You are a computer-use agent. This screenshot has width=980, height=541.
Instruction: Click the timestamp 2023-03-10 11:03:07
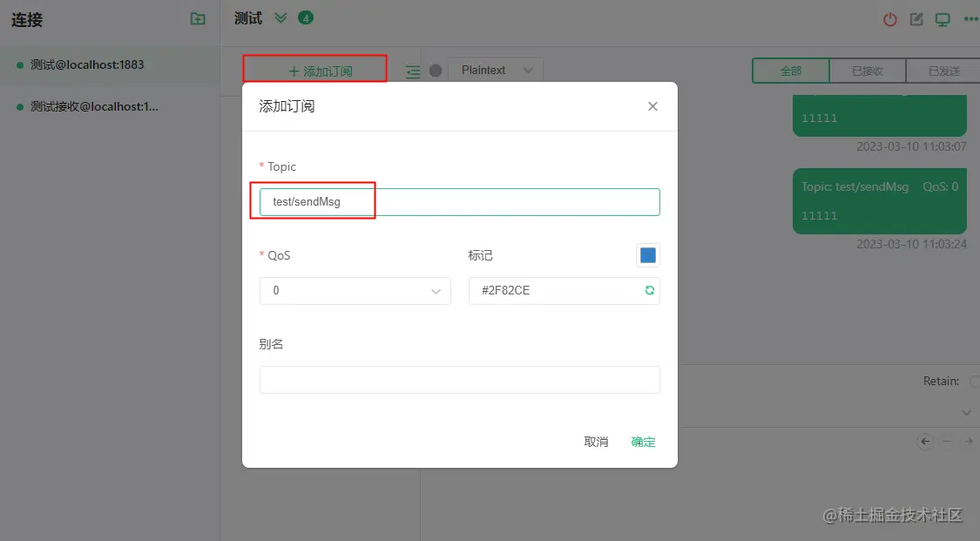pyautogui.click(x=911, y=147)
